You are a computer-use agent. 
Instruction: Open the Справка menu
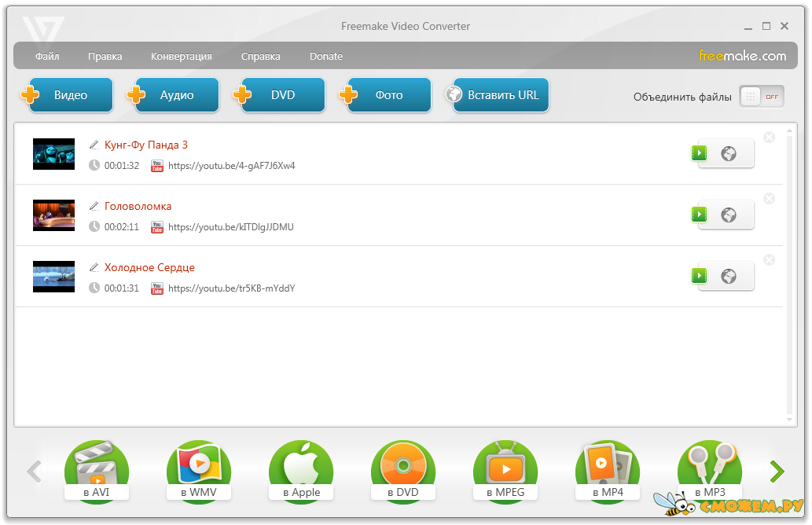click(x=260, y=56)
